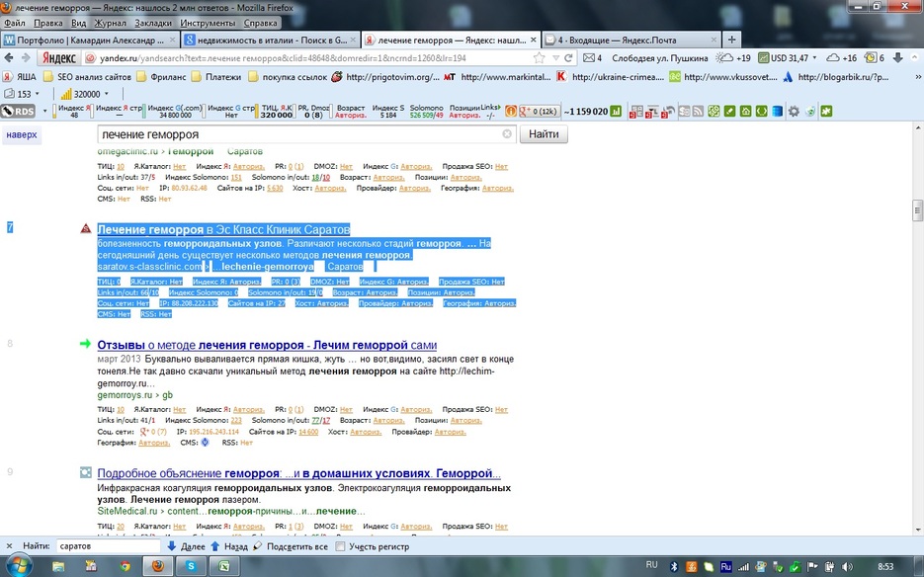Clear the Yandex search query with the X icon

[507, 133]
